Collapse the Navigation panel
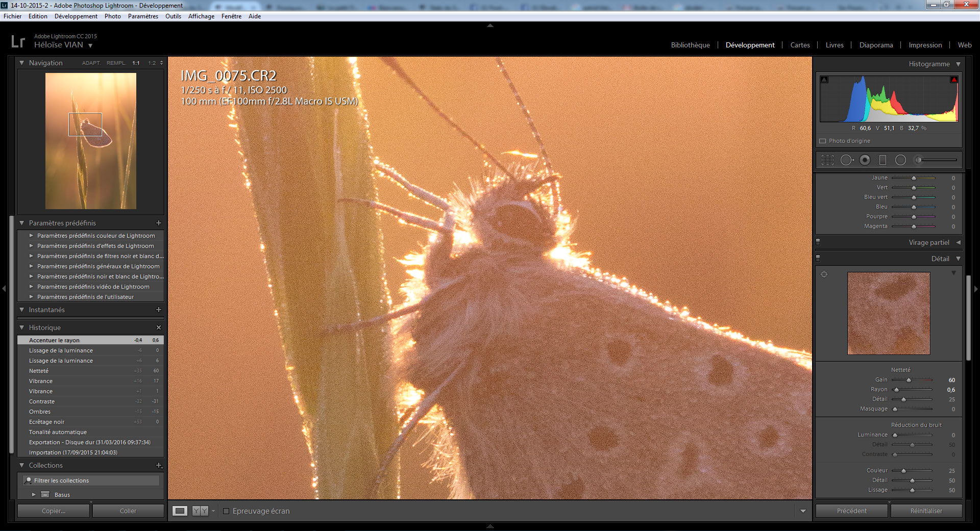The height and width of the screenshot is (531, 980). point(22,63)
